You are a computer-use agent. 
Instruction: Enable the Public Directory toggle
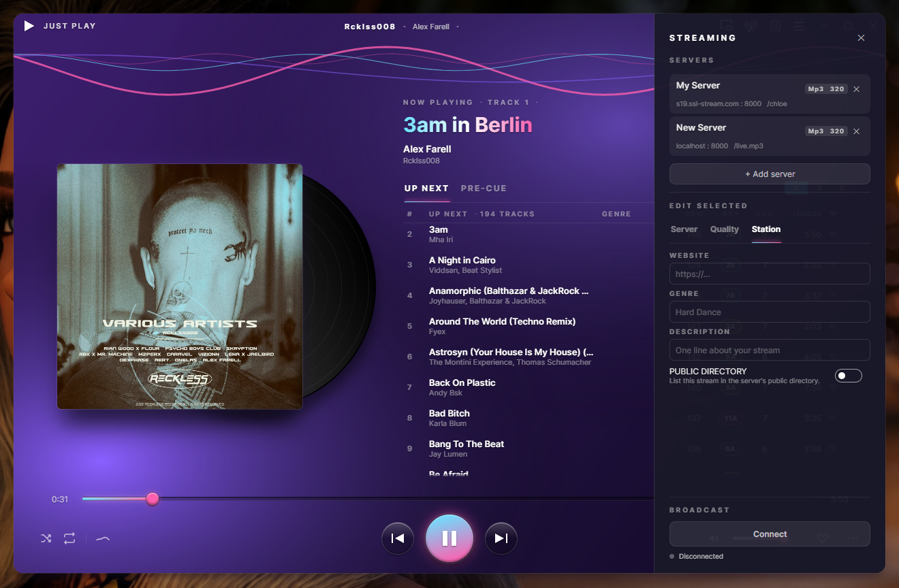click(x=849, y=376)
